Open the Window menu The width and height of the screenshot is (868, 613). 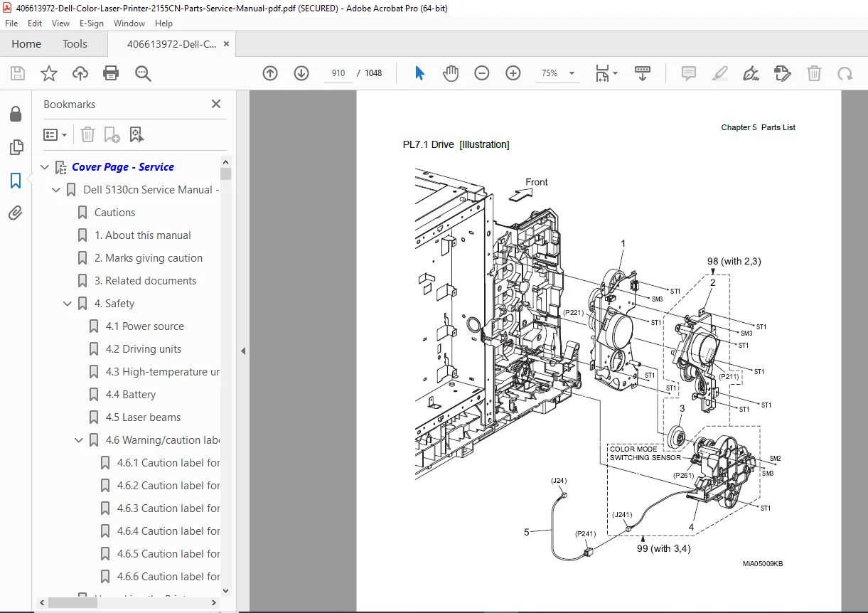129,23
